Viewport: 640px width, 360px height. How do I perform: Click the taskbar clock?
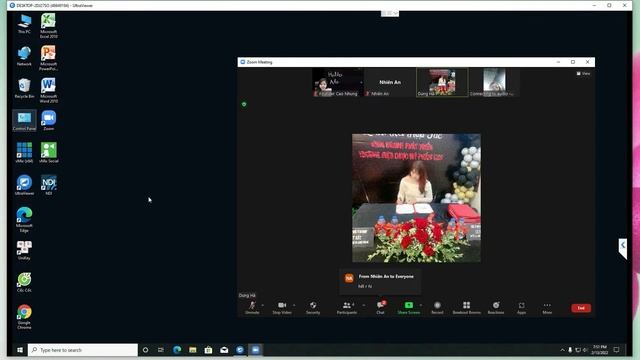pos(600,350)
